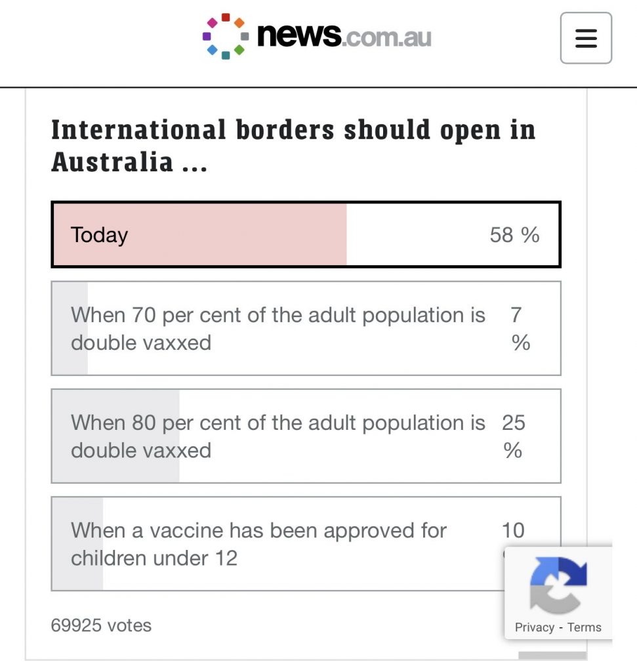Click the 69925 votes count text
The image size is (637, 672).
pyautogui.click(x=101, y=625)
